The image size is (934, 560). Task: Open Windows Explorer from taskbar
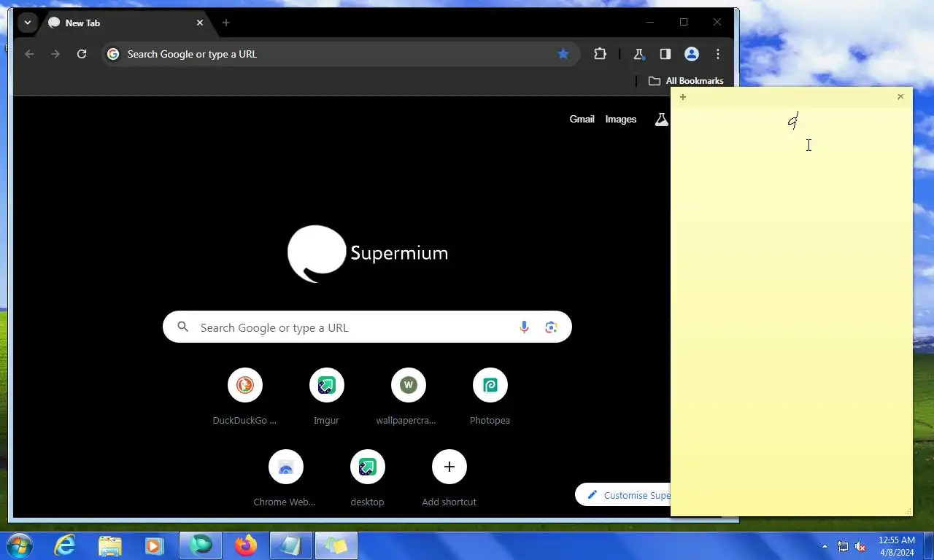pos(110,545)
